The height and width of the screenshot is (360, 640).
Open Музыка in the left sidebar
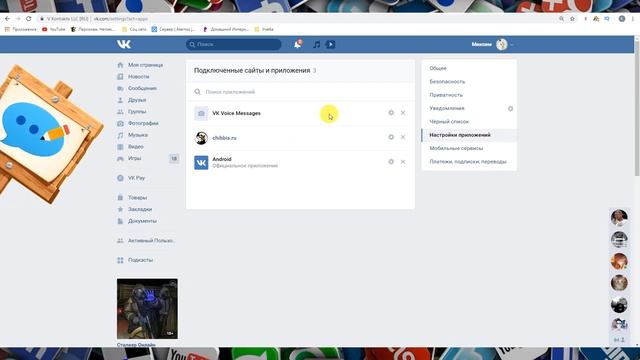click(138, 135)
